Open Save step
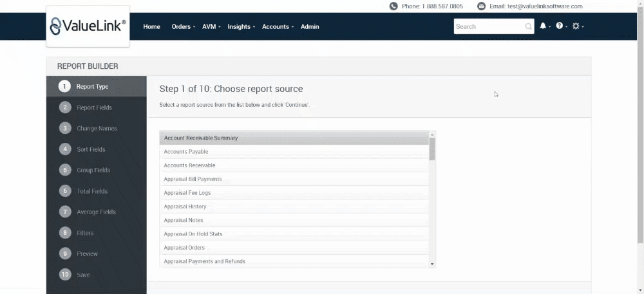Image resolution: width=644 pixels, height=294 pixels. click(97, 274)
